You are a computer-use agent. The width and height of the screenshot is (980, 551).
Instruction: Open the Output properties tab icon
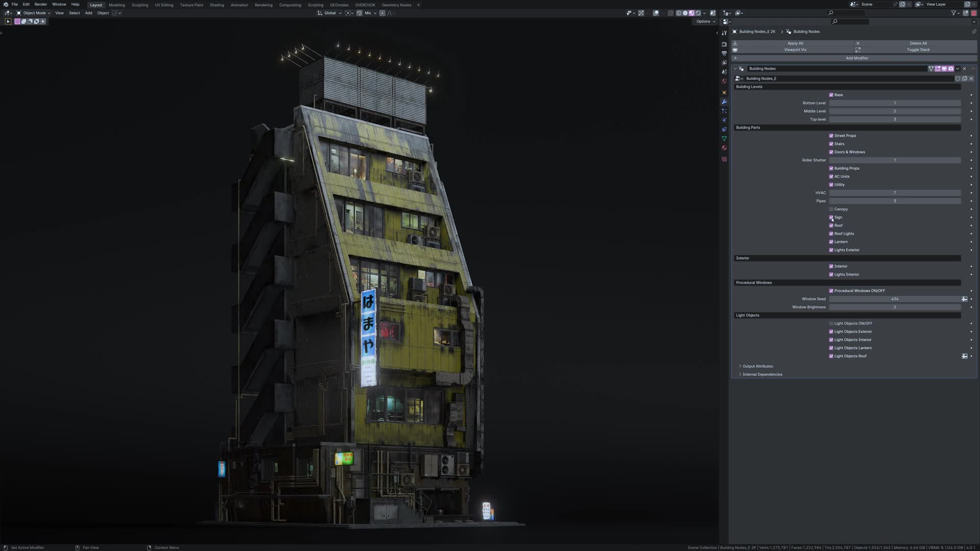pyautogui.click(x=724, y=54)
